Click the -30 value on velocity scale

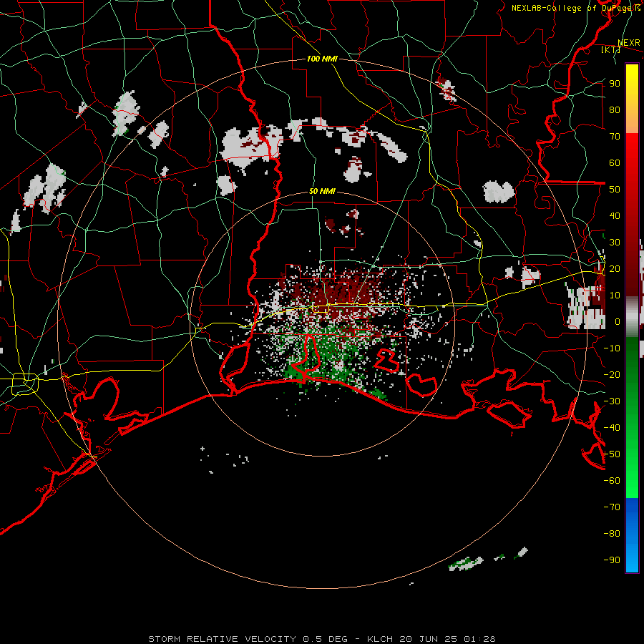point(612,401)
